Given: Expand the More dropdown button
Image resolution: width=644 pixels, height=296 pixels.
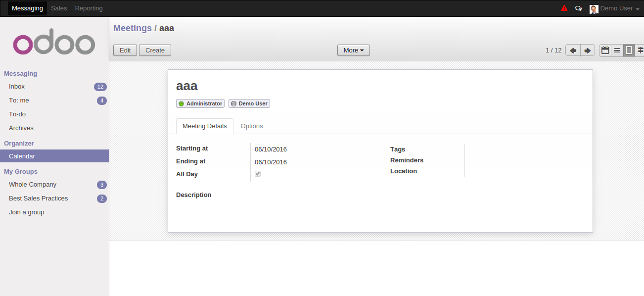Looking at the screenshot, I should point(354,50).
